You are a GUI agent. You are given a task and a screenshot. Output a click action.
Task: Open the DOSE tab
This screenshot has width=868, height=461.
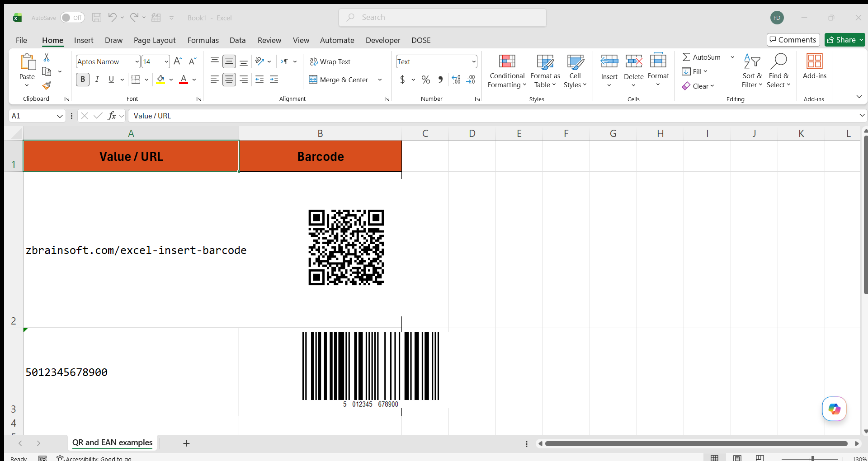click(x=421, y=40)
